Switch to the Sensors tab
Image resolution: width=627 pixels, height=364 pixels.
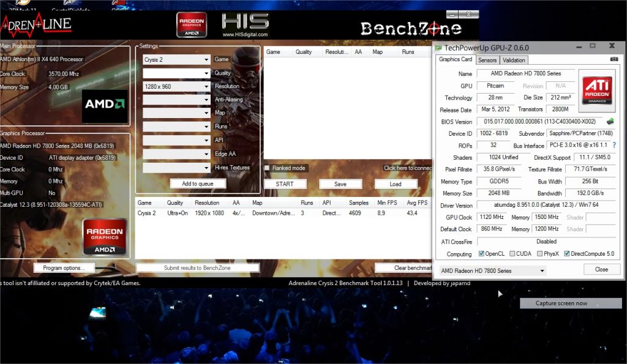[x=487, y=60]
